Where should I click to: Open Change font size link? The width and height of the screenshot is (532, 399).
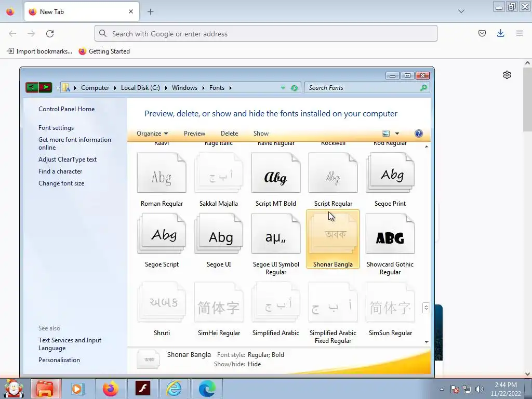click(x=61, y=183)
